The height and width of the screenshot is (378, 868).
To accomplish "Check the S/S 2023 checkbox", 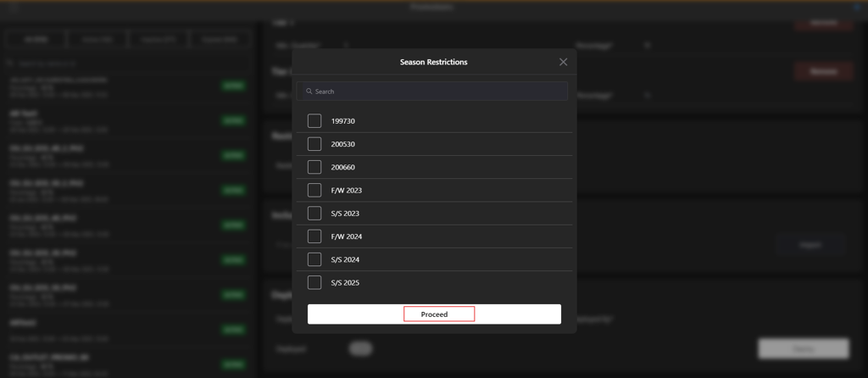I will click(314, 213).
